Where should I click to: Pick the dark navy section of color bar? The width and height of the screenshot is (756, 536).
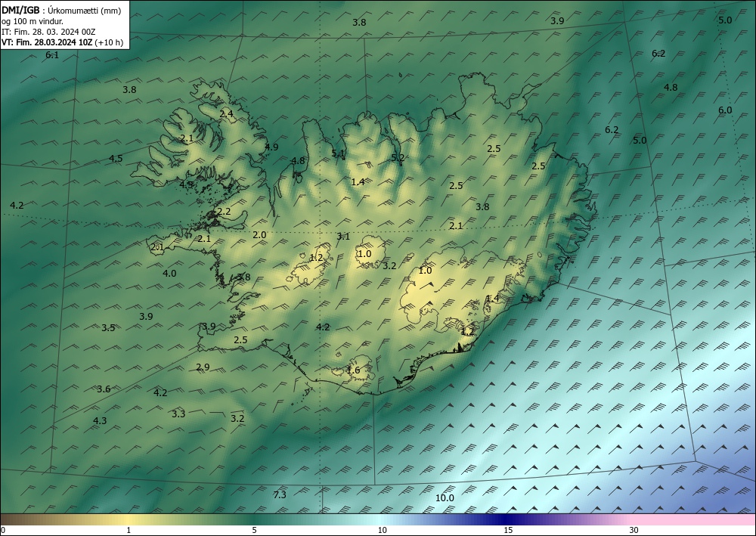tap(503, 519)
